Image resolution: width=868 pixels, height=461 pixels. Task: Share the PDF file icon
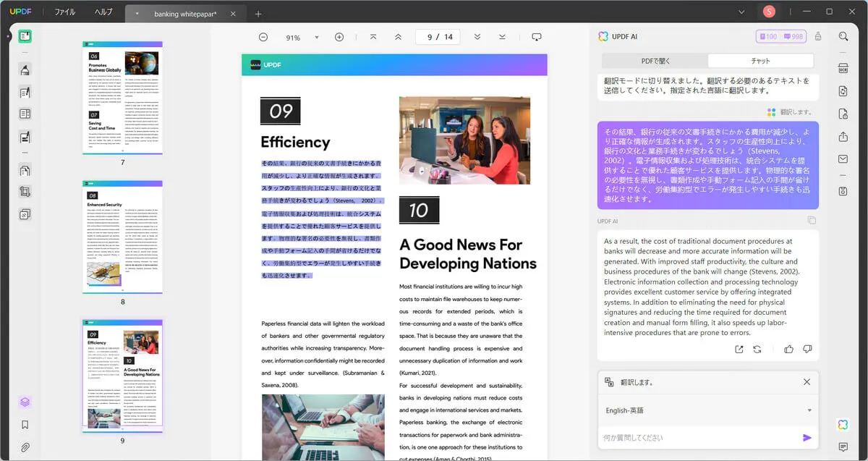click(x=843, y=137)
